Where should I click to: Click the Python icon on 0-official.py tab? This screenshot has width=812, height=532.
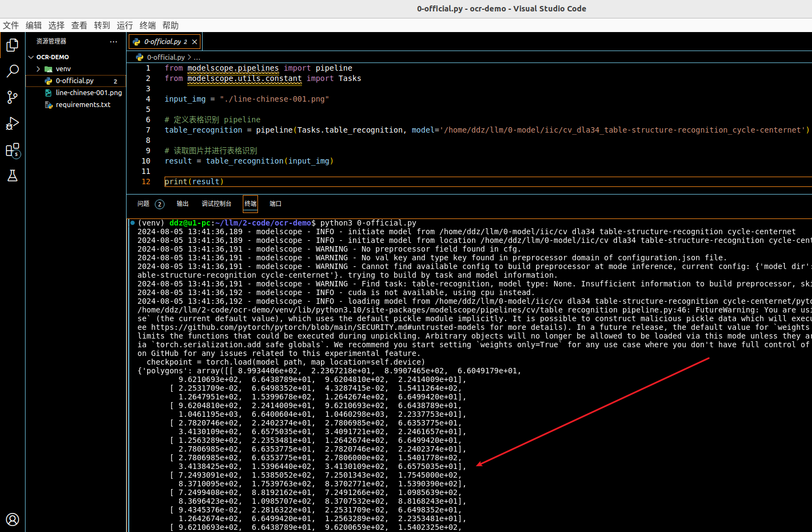click(136, 42)
